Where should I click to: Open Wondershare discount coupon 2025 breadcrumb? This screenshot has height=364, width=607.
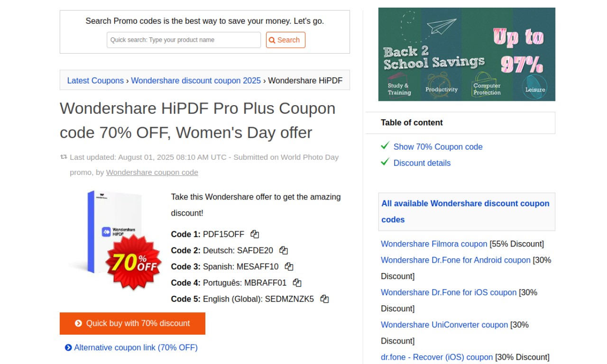tap(196, 81)
